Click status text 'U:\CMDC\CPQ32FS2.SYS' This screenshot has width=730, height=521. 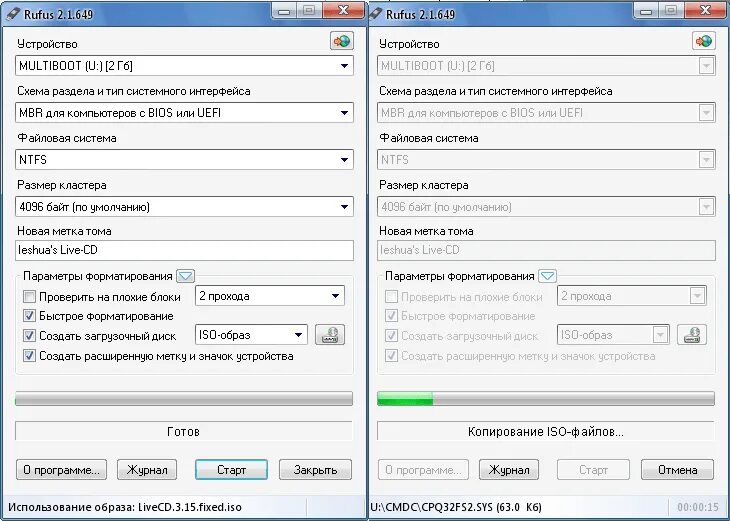455,507
